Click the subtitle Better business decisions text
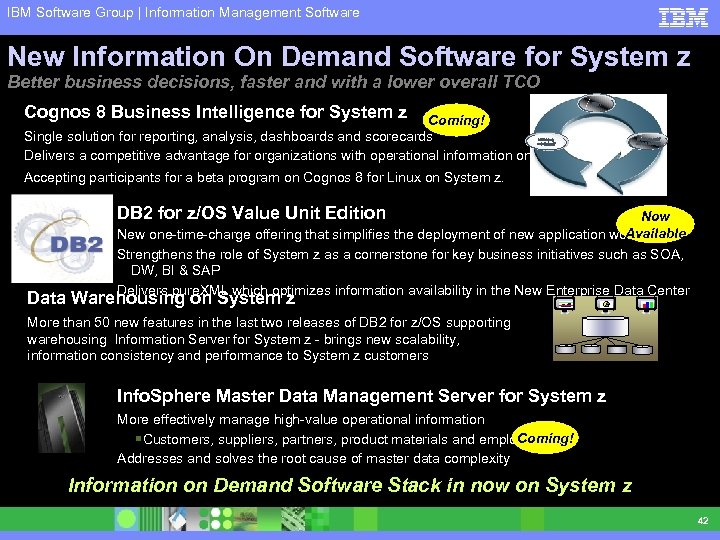 point(274,82)
